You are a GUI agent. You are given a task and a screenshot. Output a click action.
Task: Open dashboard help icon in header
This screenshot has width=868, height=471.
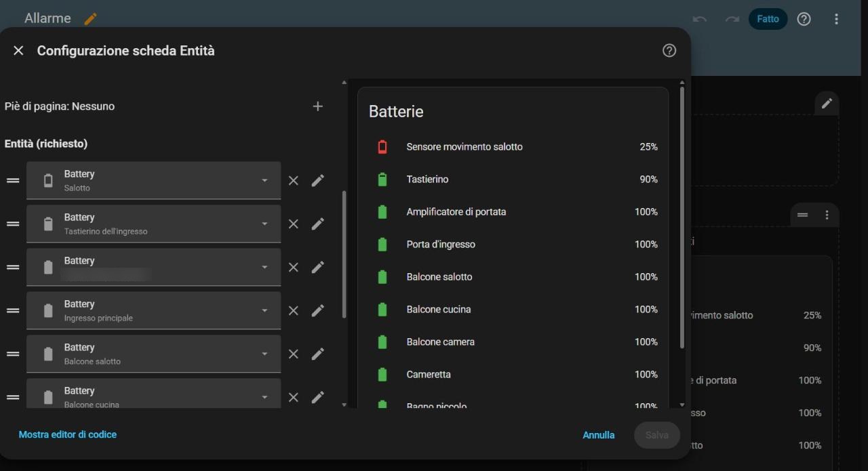coord(804,19)
